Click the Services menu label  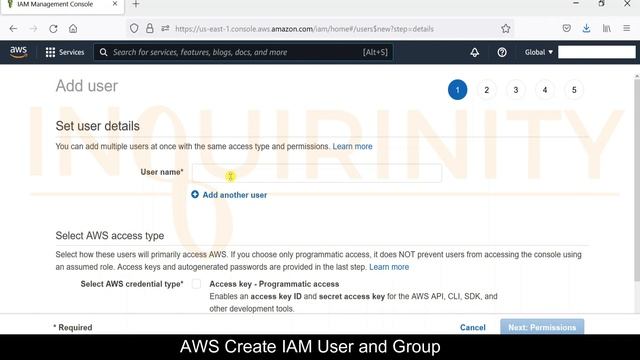[71, 52]
